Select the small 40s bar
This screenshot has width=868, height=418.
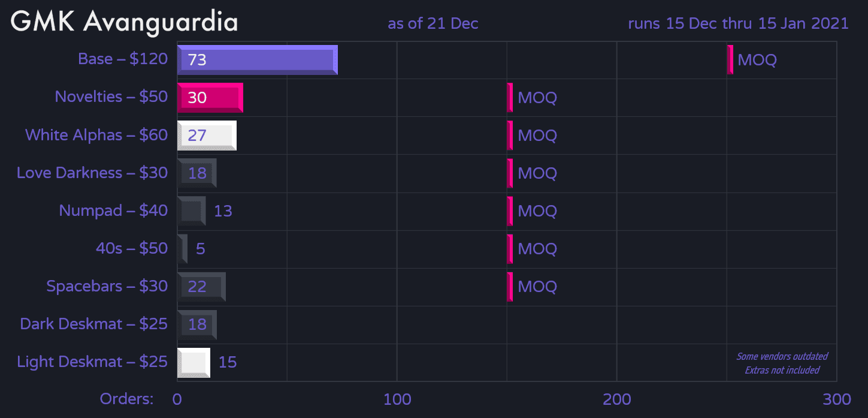[x=182, y=249]
